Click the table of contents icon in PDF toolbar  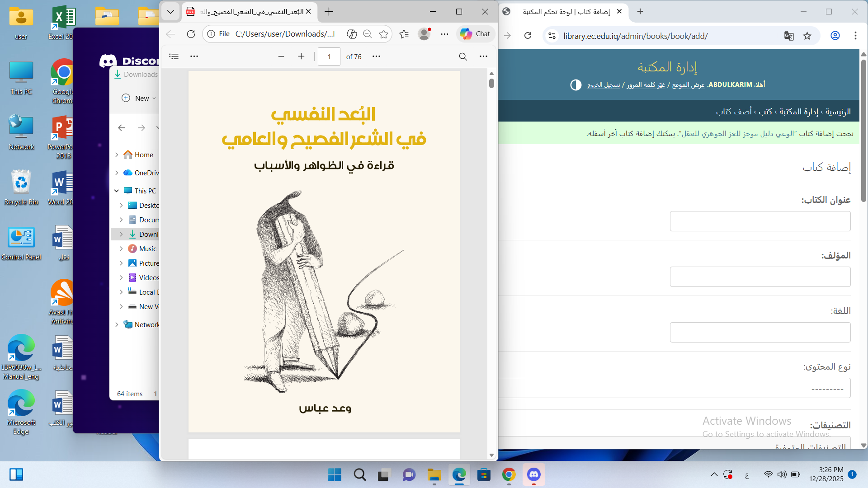(x=174, y=56)
